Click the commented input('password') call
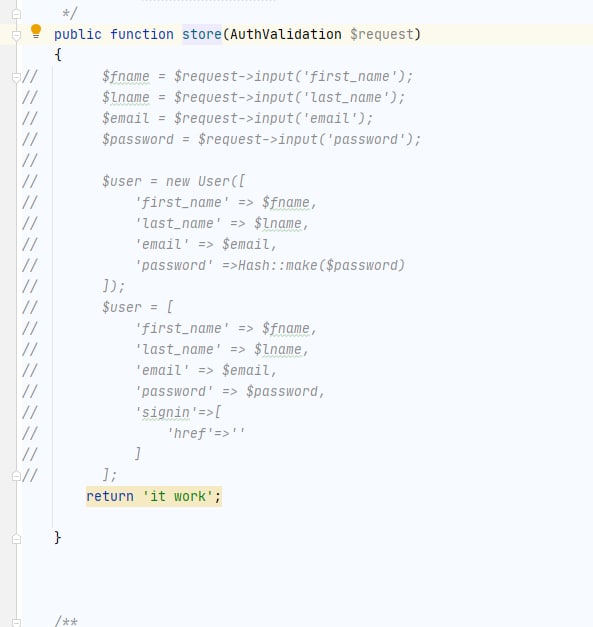This screenshot has height=627, width=593. coord(345,139)
